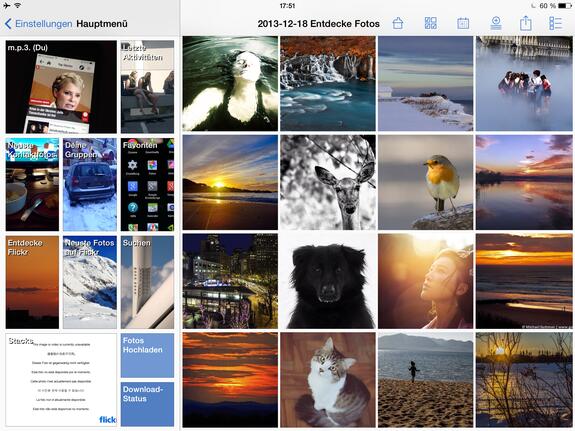
Task: Open the black-and-white deer photo thumbnail
Action: [x=328, y=182]
